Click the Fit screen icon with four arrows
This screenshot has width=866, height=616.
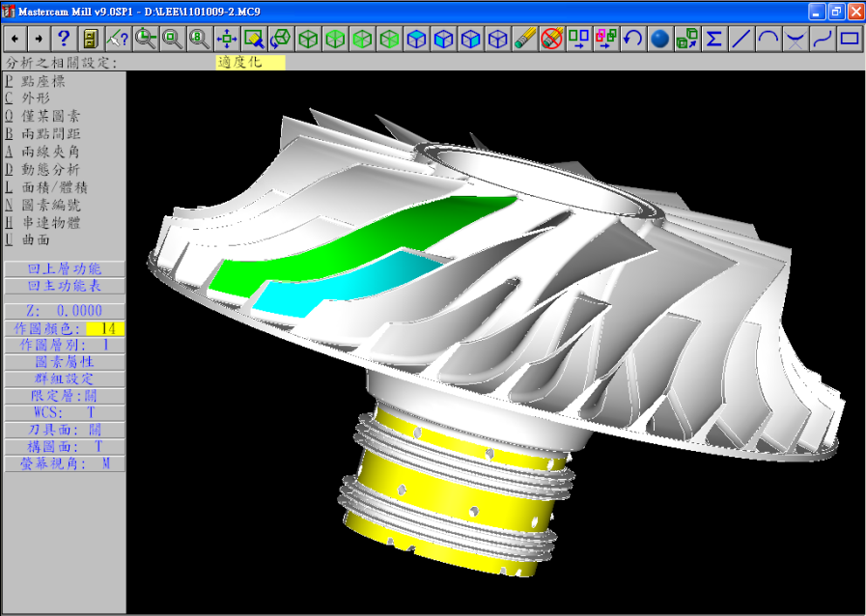coord(227,39)
